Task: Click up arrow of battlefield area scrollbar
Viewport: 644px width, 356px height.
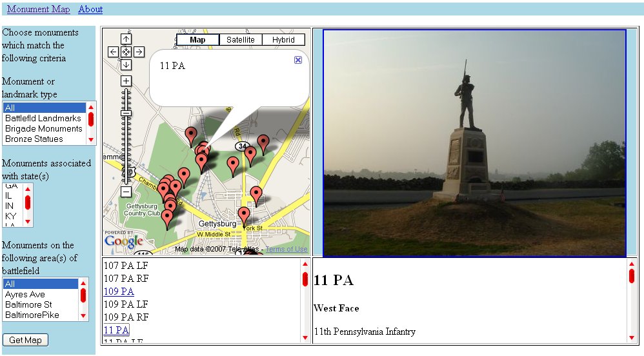Action: pos(83,283)
